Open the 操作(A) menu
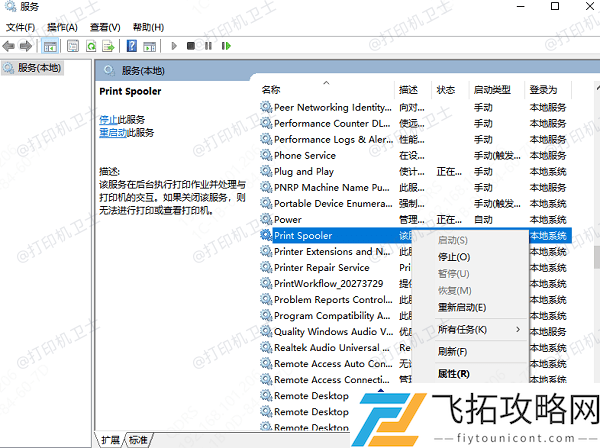This screenshot has height=448, width=600. click(62, 28)
